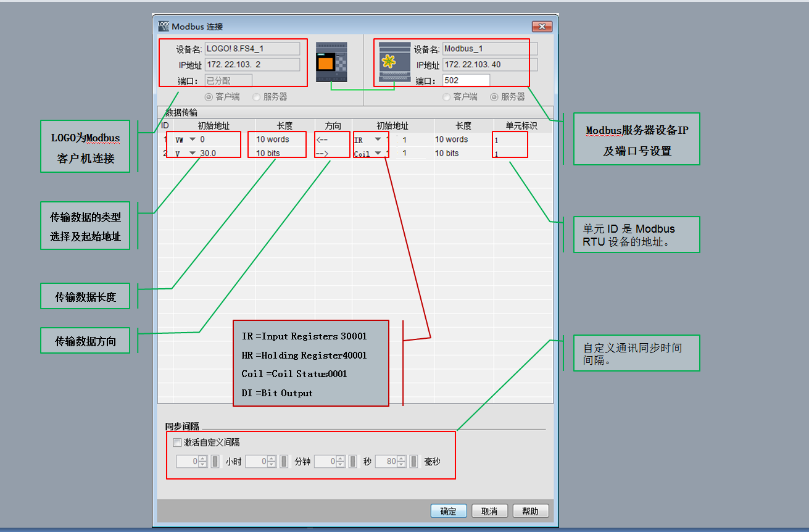Click the ID column header

[165, 126]
